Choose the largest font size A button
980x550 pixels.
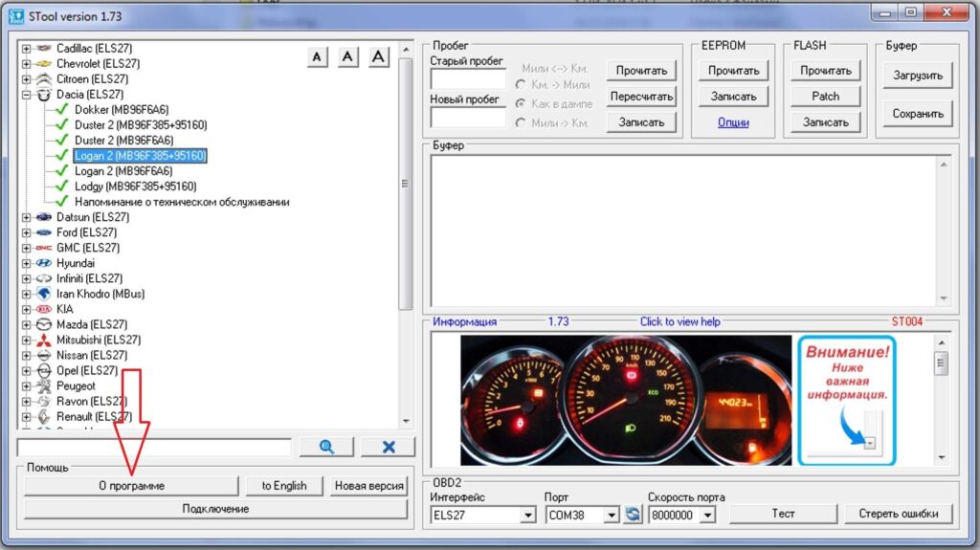click(x=378, y=57)
